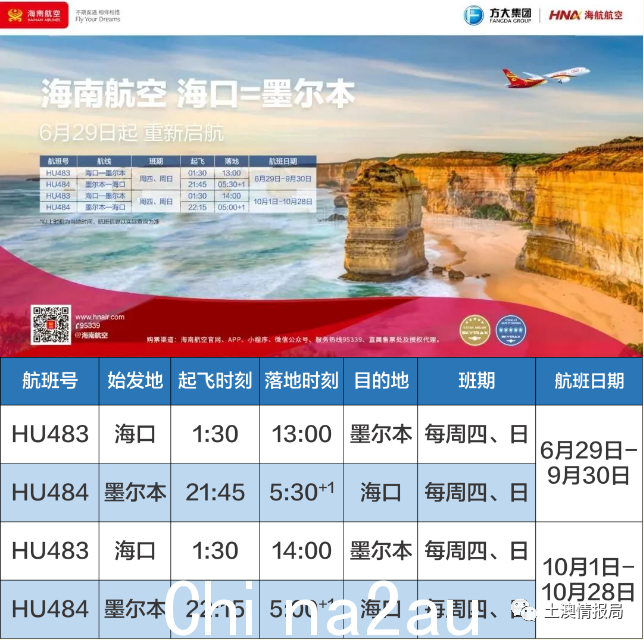Select the 始发地 column header
Viewport: 644px width, 640px height.
click(x=135, y=381)
